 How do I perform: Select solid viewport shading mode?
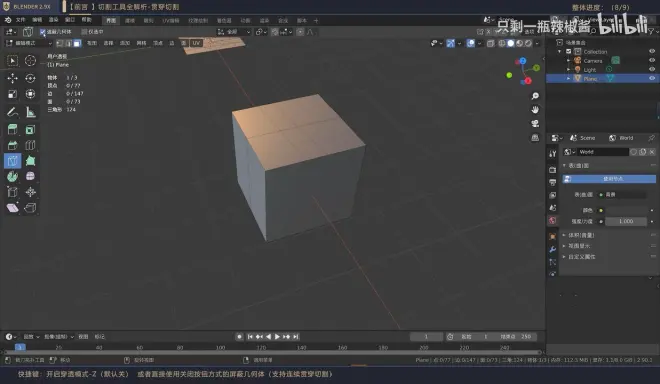pyautogui.click(x=511, y=43)
